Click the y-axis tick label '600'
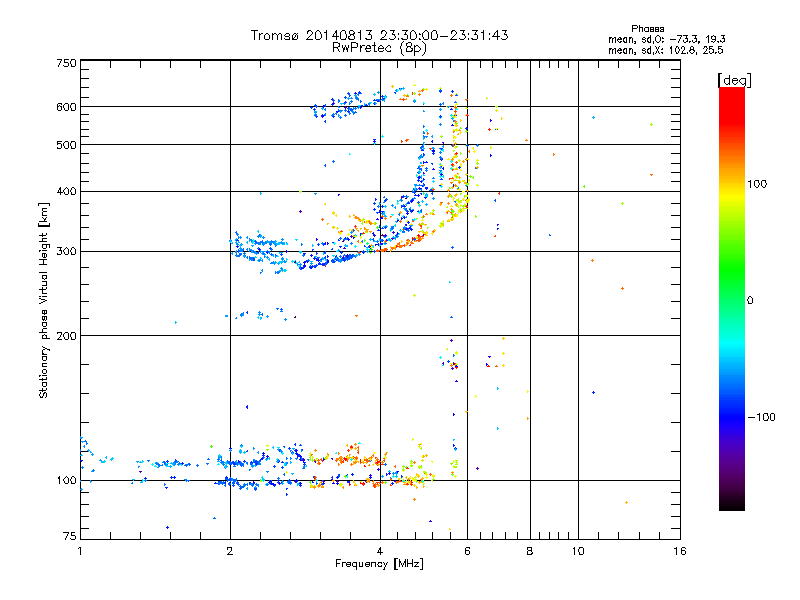This screenshot has height=600, width=800. coord(66,107)
